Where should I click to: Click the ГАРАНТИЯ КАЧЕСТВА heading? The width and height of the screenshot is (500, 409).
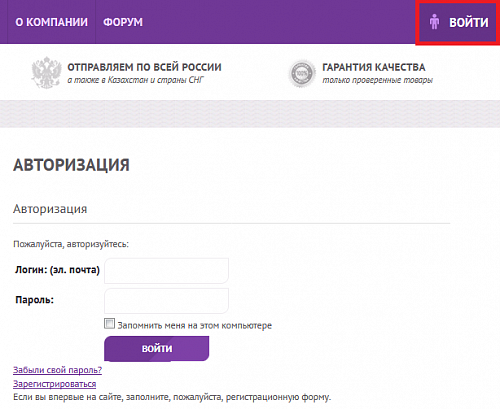374,67
